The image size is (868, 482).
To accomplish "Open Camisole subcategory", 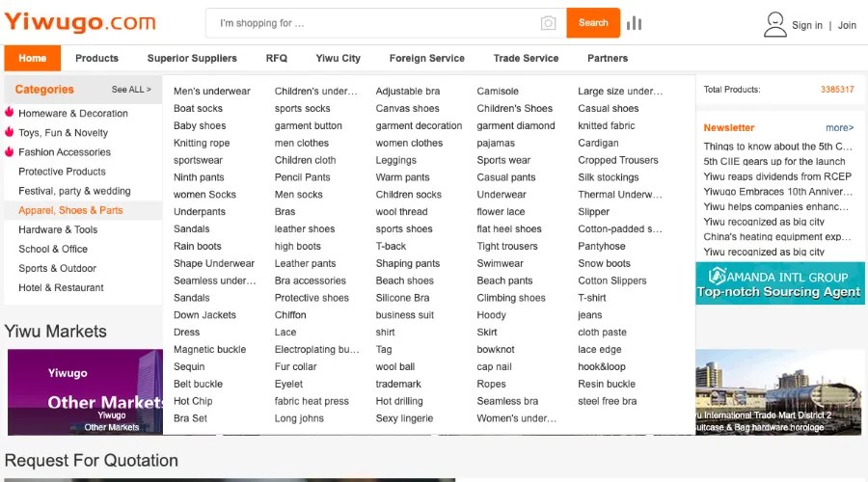I will pyautogui.click(x=498, y=92).
